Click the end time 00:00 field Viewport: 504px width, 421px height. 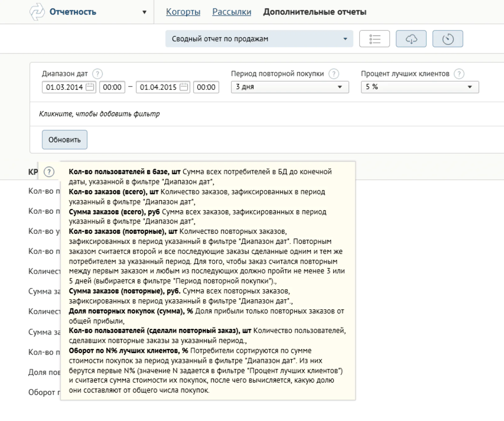point(206,87)
